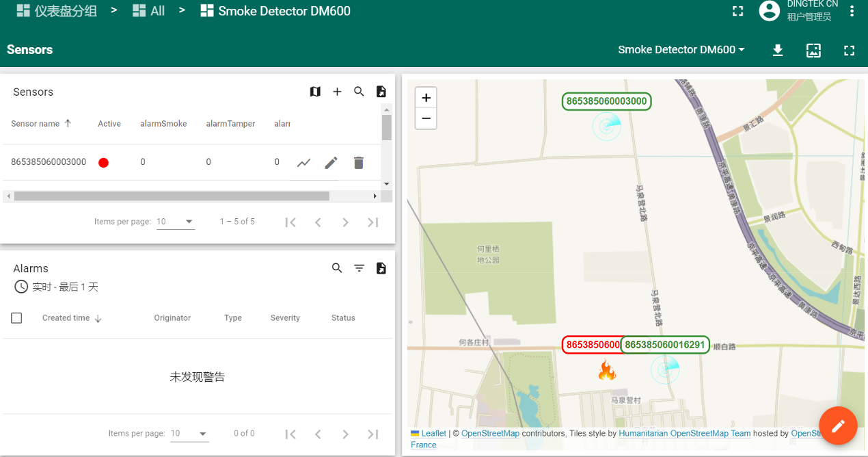Click the horizontal scrollbar in Sensors table

[171, 196]
